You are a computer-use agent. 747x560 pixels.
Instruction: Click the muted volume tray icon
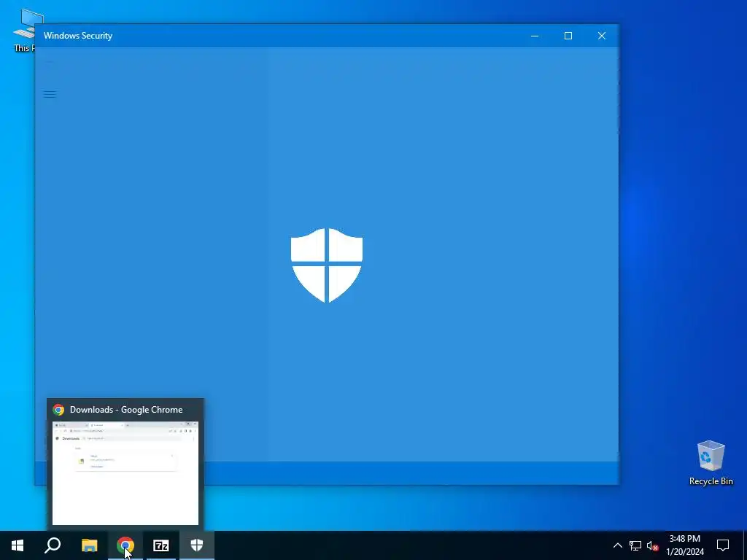point(652,545)
